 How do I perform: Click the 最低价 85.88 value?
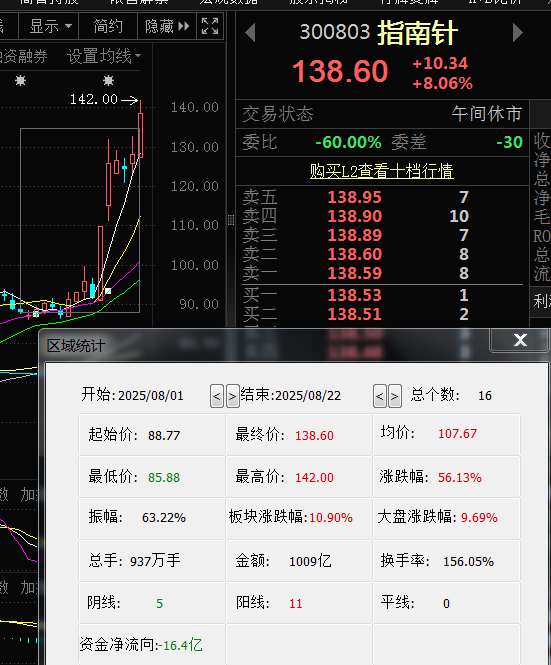pyautogui.click(x=164, y=478)
